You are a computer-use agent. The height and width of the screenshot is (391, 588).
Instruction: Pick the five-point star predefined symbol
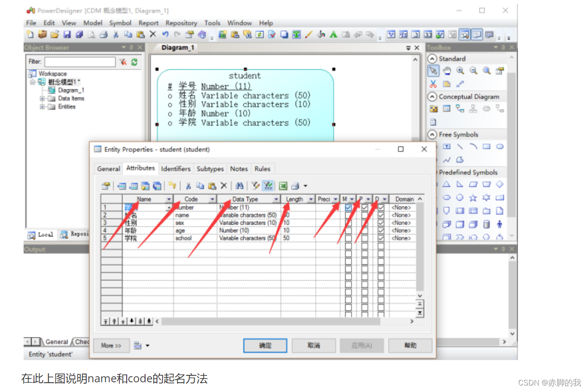click(x=473, y=198)
